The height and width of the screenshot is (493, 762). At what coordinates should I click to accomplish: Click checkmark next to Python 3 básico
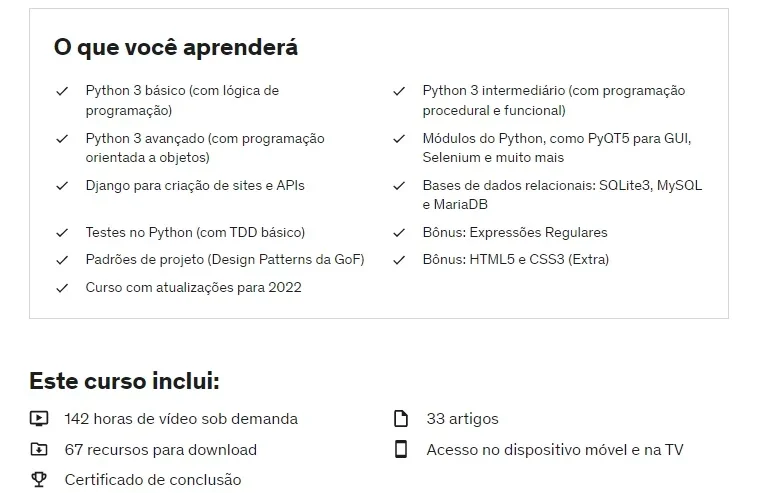[x=62, y=91]
